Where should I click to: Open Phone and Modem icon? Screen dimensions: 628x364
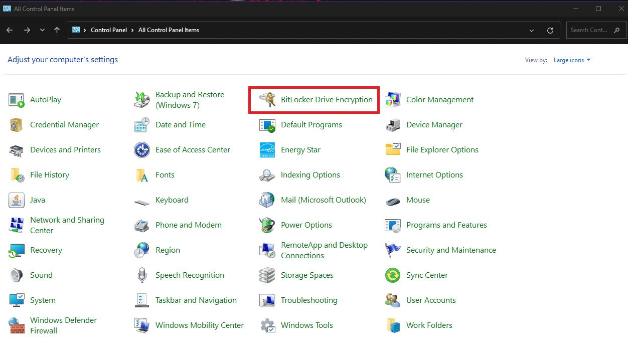pyautogui.click(x=142, y=225)
